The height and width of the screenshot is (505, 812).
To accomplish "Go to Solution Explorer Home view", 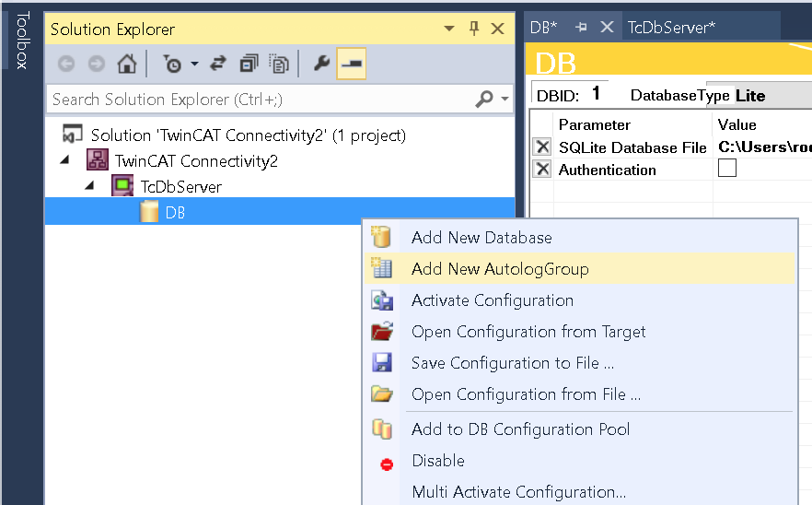I will (127, 64).
